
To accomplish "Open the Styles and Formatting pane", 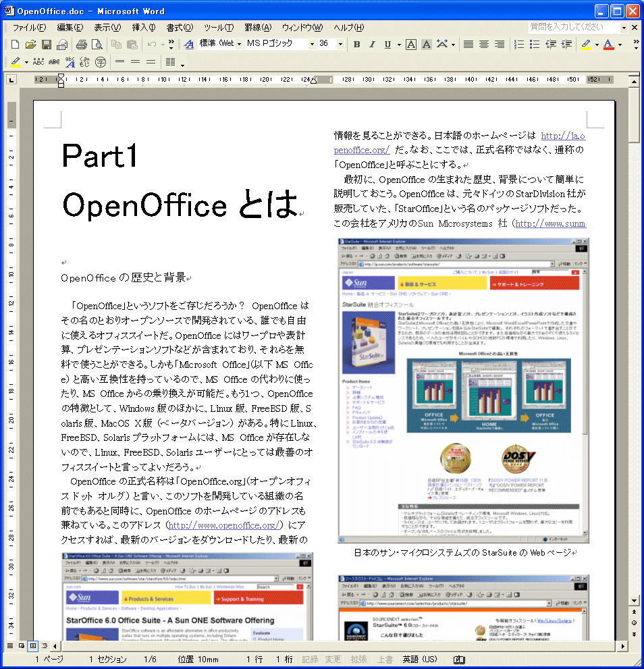I will 188,44.
